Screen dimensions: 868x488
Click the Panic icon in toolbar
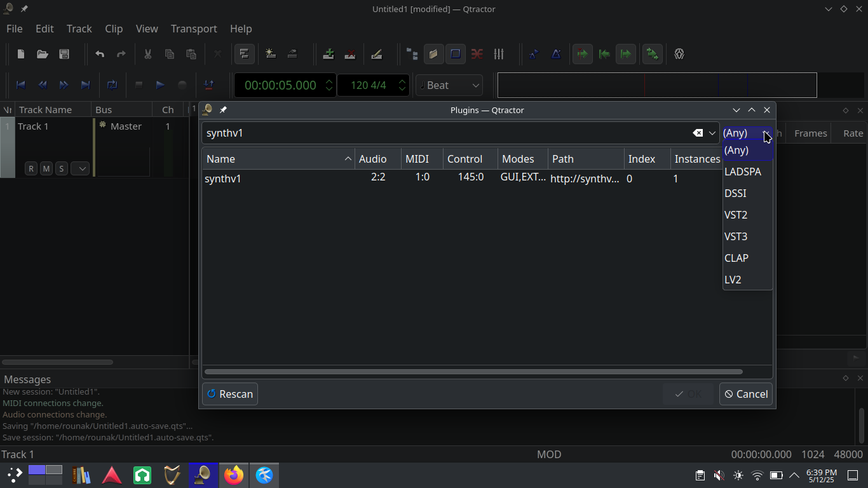coord(679,54)
